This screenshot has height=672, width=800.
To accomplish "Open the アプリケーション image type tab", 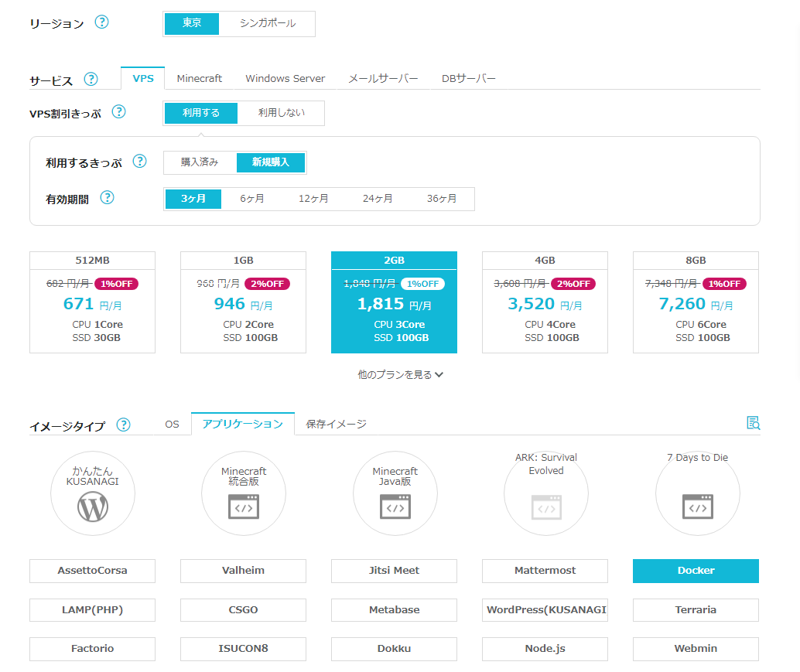I will (243, 425).
